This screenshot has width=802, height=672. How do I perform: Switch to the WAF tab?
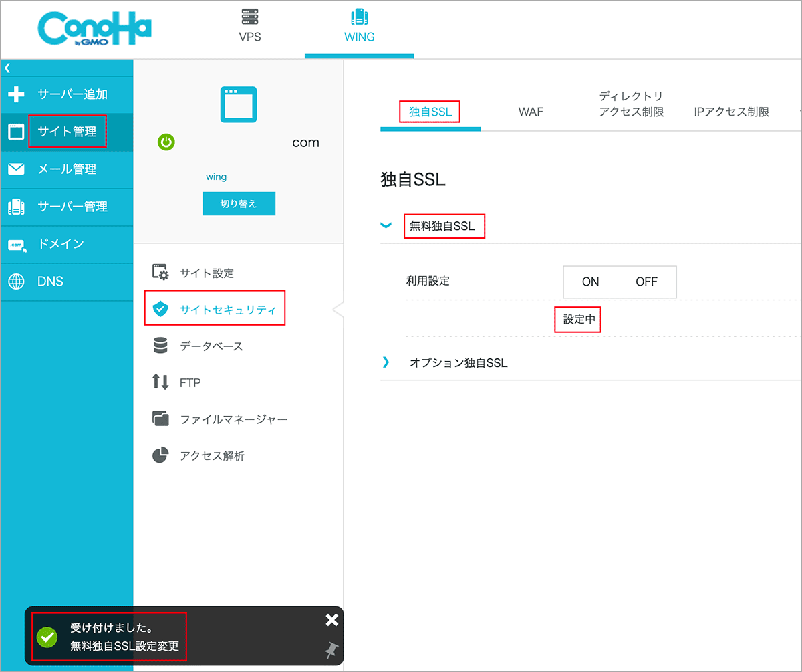click(x=531, y=112)
